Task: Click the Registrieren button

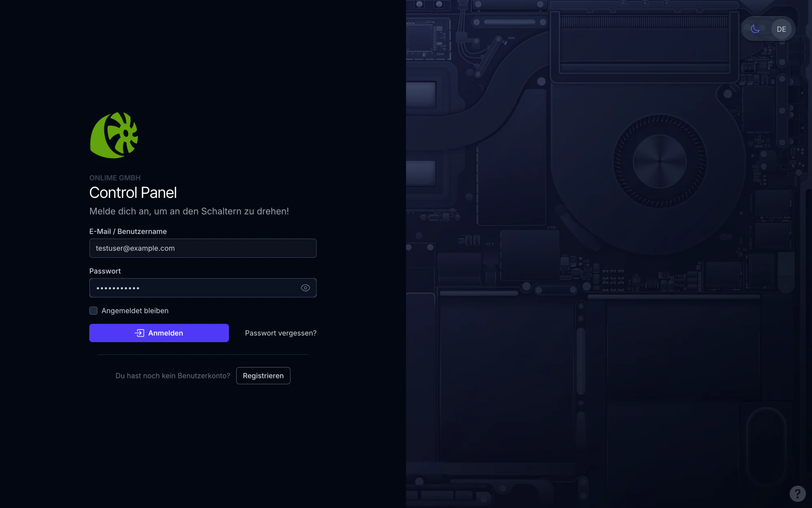Action: 263,376
